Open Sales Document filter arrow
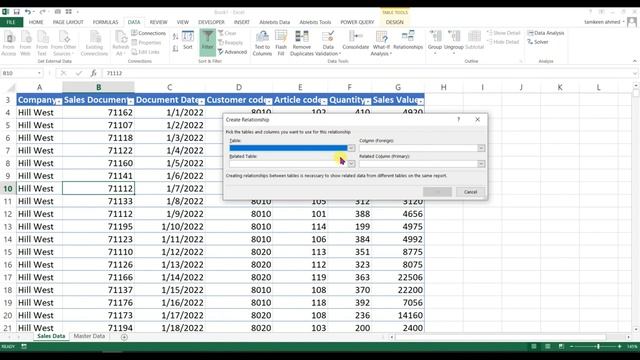Screen dimensions: 640x360 pos(131,101)
